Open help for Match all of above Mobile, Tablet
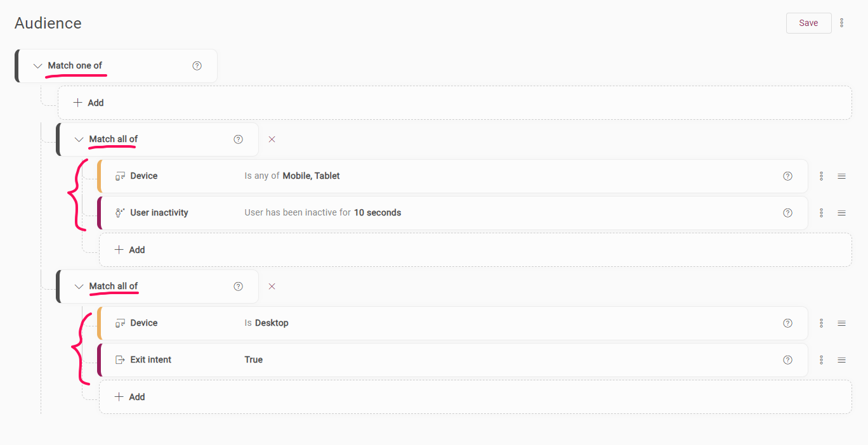The height and width of the screenshot is (445, 868). click(238, 139)
